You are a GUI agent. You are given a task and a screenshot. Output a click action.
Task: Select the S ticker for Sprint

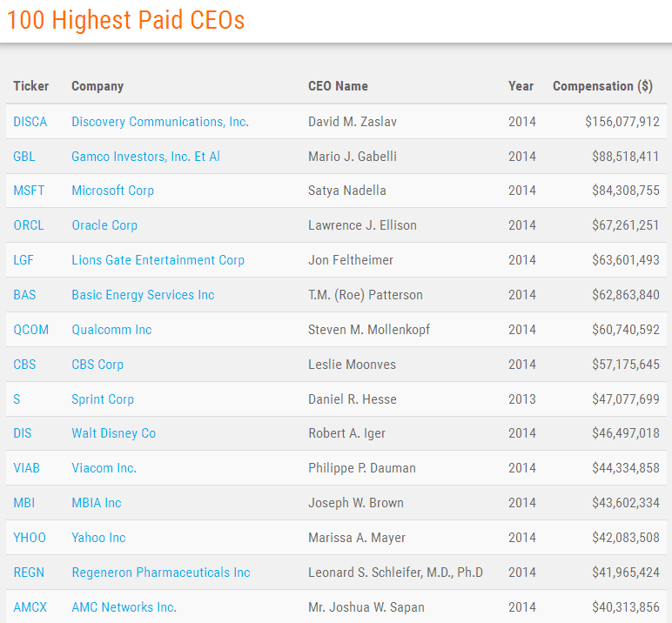(17, 399)
